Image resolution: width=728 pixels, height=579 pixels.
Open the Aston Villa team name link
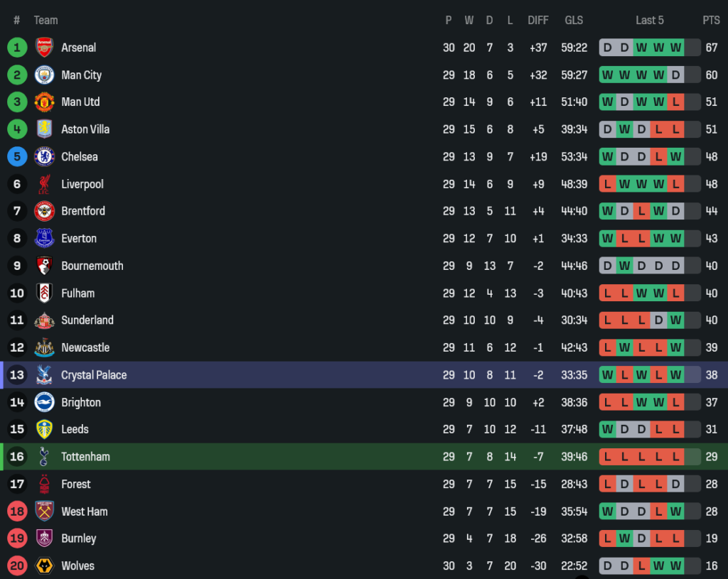coord(85,129)
